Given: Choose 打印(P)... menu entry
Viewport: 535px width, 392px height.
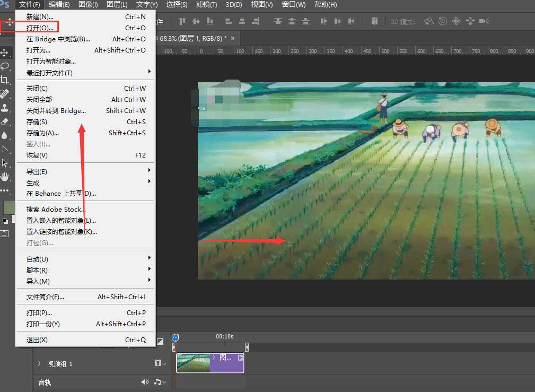Looking at the screenshot, I should pos(85,313).
